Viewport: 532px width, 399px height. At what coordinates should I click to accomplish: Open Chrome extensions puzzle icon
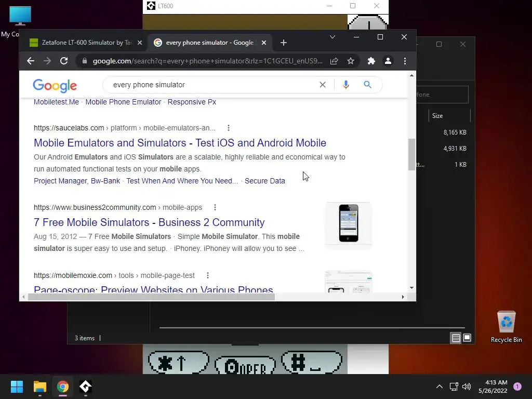click(371, 61)
